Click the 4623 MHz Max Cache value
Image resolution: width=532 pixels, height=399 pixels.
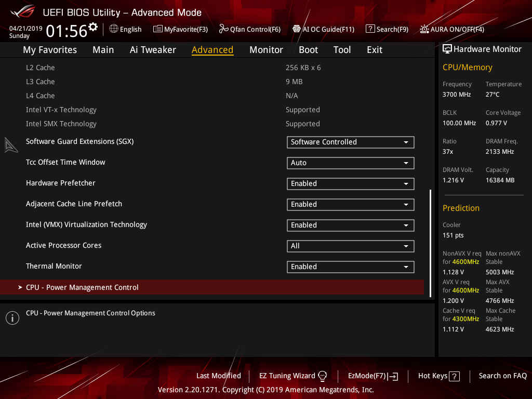tap(499, 329)
